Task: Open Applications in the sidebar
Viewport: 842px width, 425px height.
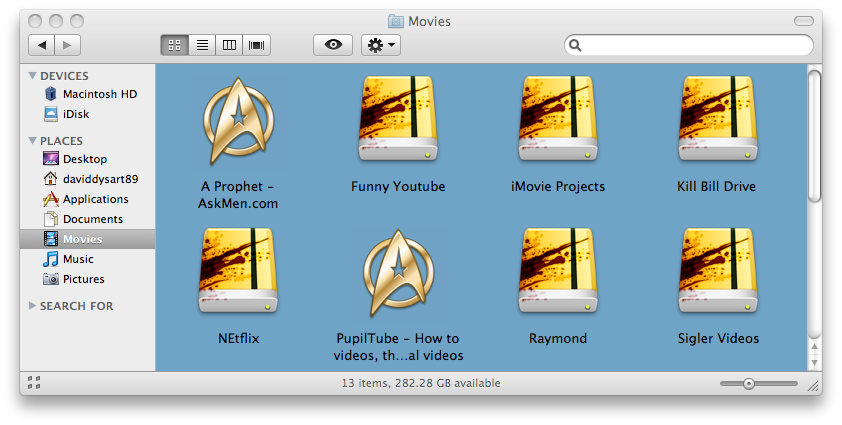Action: [88, 199]
